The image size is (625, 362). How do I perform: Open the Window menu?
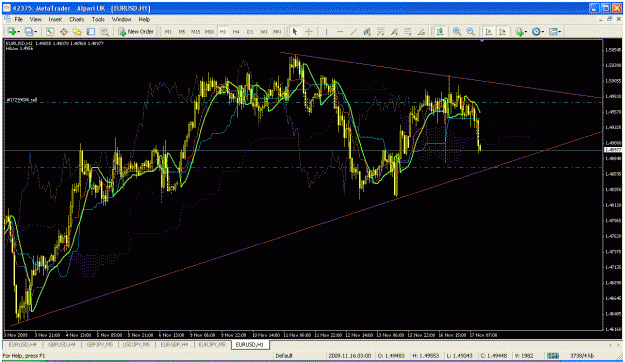[x=121, y=19]
